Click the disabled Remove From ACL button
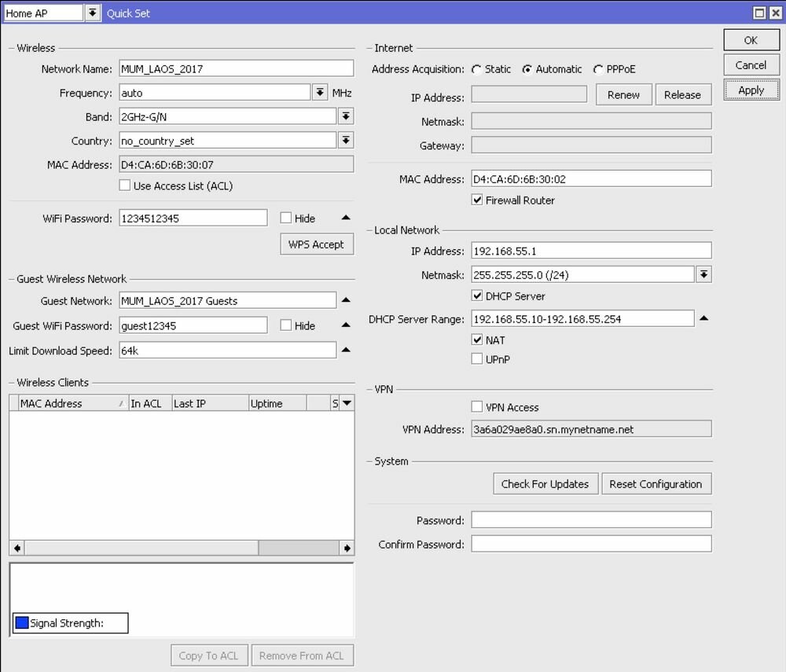Image resolution: width=786 pixels, height=672 pixels. 302,655
